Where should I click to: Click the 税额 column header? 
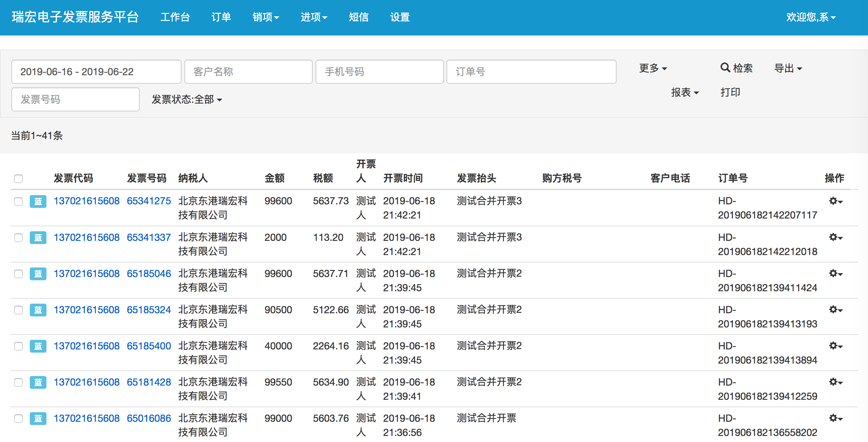(323, 178)
